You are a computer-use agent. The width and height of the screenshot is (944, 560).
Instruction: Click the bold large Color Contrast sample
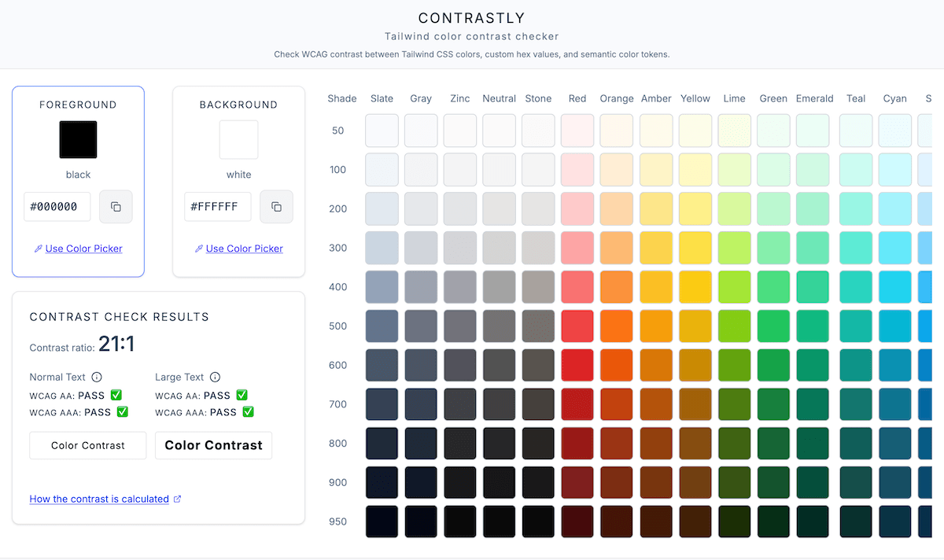click(x=214, y=445)
